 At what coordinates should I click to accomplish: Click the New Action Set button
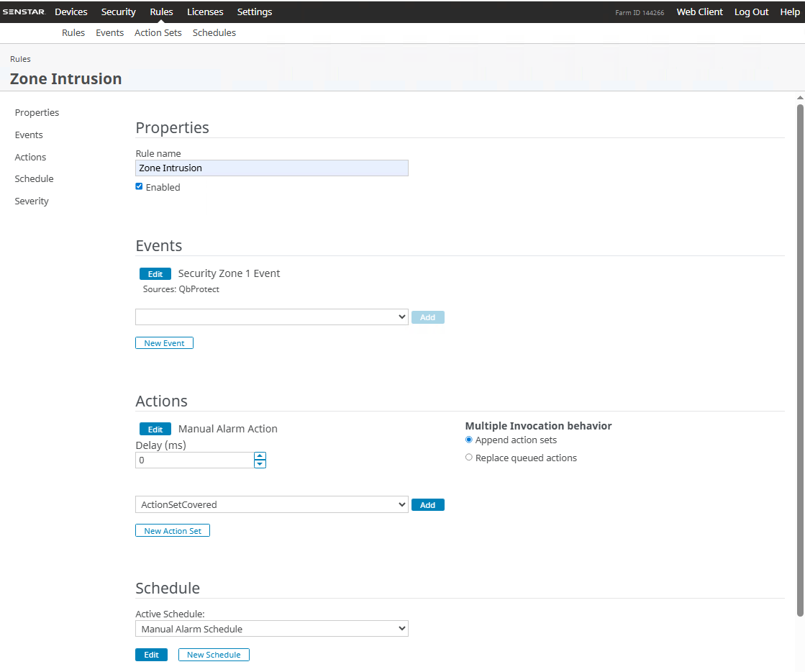(x=173, y=531)
